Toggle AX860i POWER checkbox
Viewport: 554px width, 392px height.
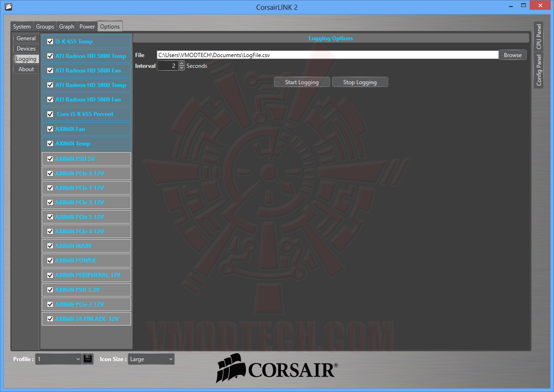click(50, 261)
